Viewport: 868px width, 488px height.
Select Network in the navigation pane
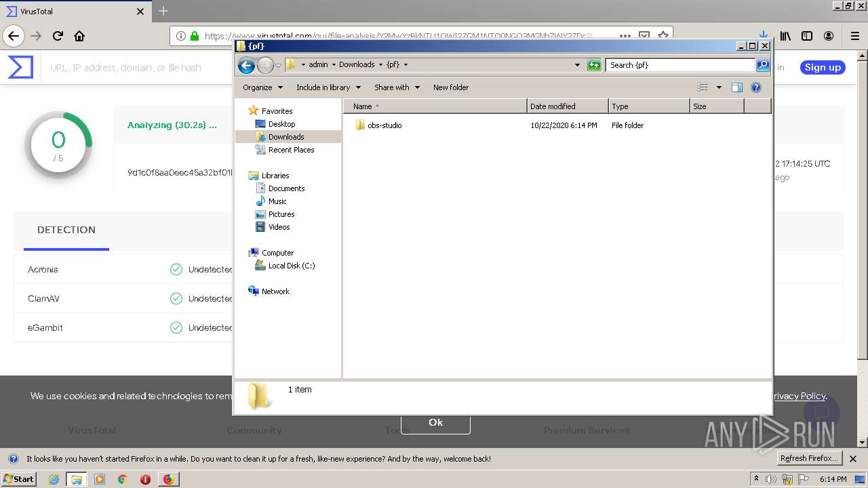coord(275,291)
